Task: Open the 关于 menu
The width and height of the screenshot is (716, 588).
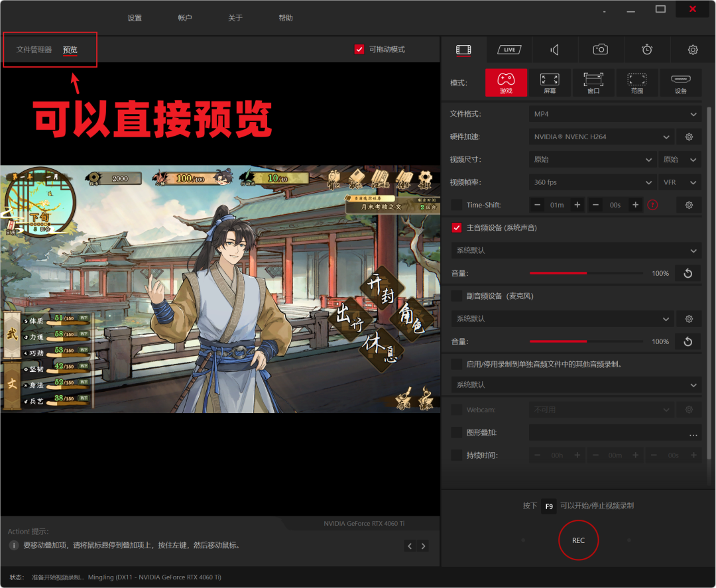Action: pyautogui.click(x=235, y=18)
